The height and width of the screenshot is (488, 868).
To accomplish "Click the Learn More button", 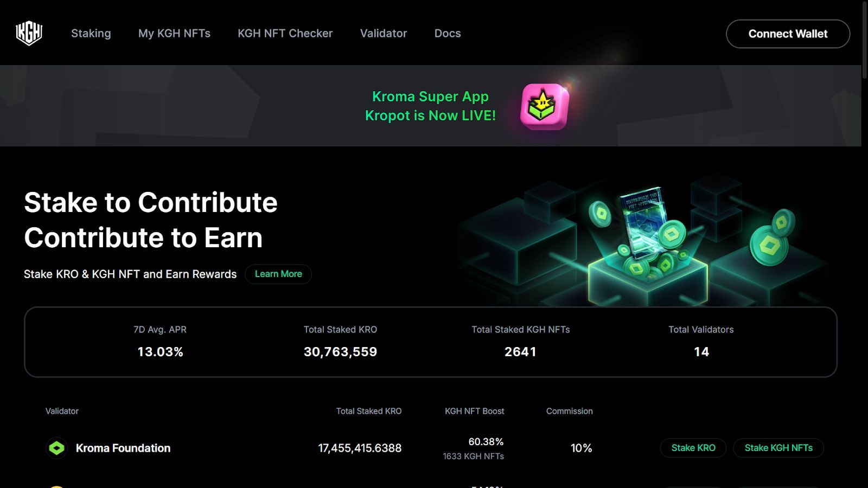I will pos(278,274).
